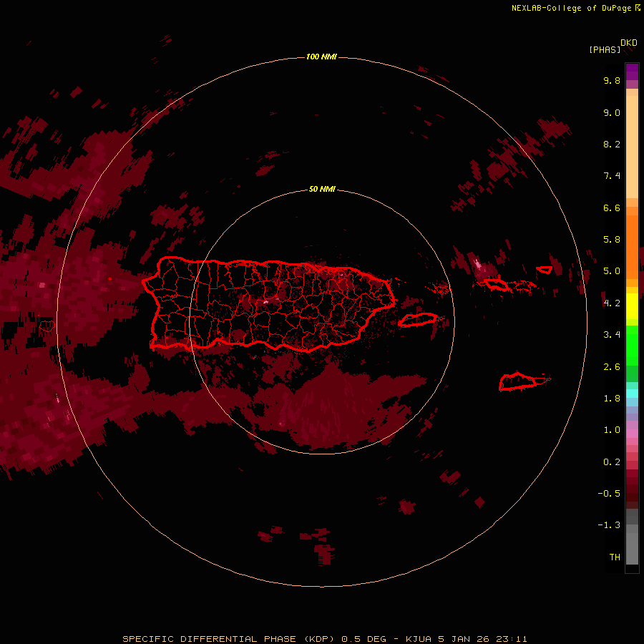Viewport: 644px width, 644px height.
Task: Click the -0.5 scale value
Action: coord(609,494)
